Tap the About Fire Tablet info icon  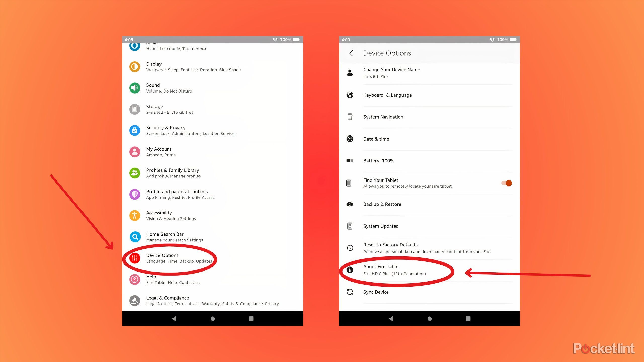350,270
